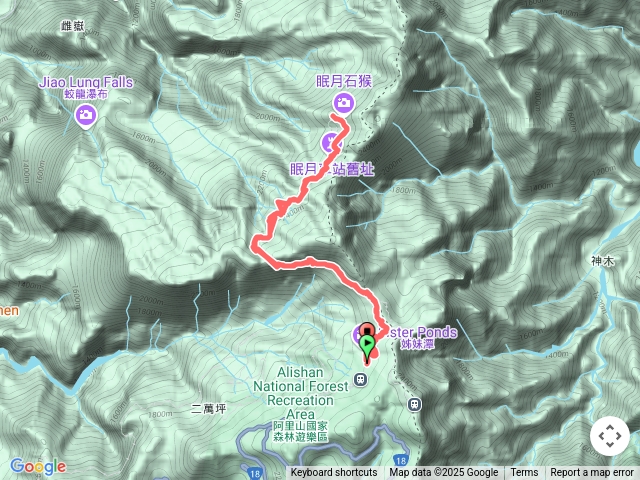
Task: Click the purple marker above 眠月車站舊址
Action: click(x=331, y=143)
